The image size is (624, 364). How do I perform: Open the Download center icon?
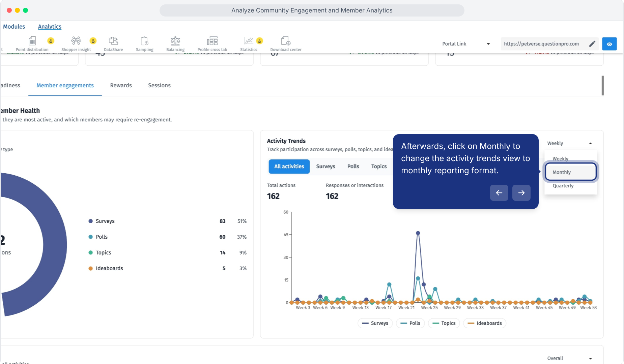click(x=286, y=41)
